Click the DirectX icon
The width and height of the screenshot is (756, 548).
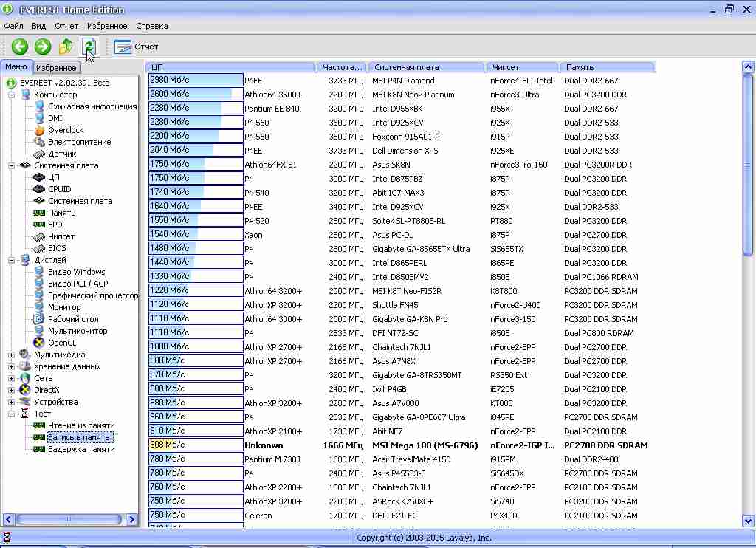pyautogui.click(x=25, y=390)
